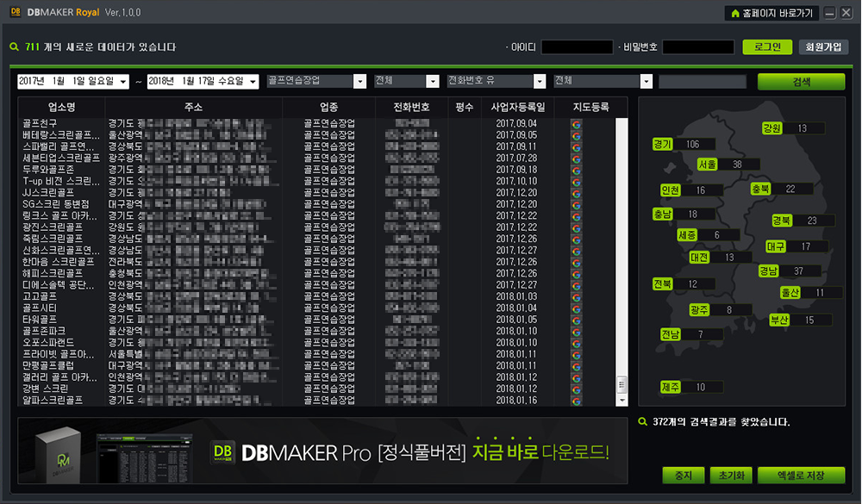Select 대전 region on the map
The image size is (862, 504).
pos(699,258)
